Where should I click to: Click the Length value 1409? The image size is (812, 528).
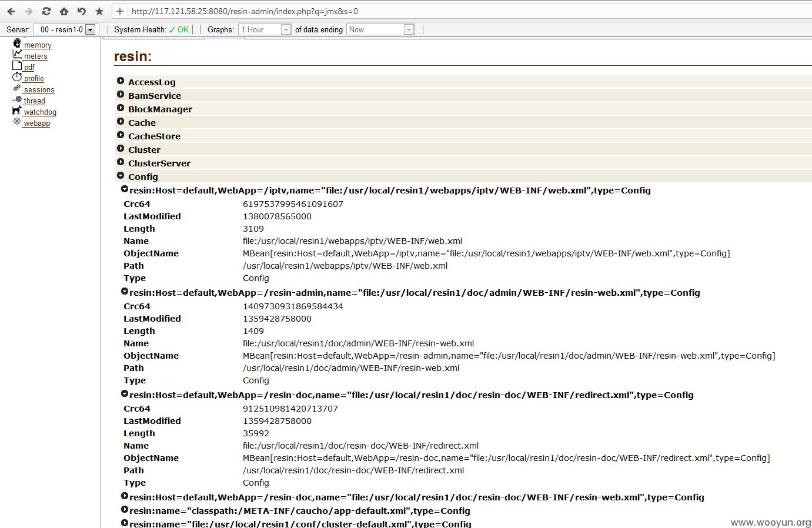253,331
